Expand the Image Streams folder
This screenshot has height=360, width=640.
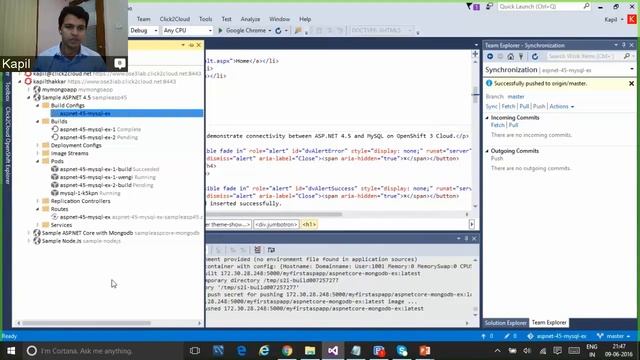(38, 153)
